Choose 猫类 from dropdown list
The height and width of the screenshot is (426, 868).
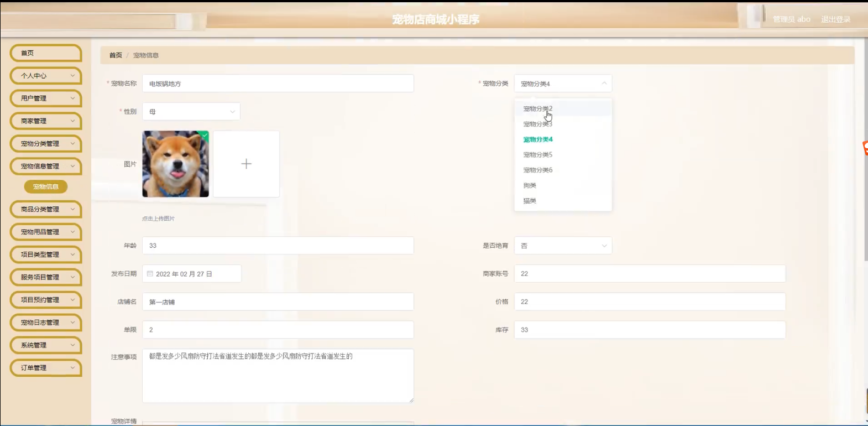click(x=563, y=201)
